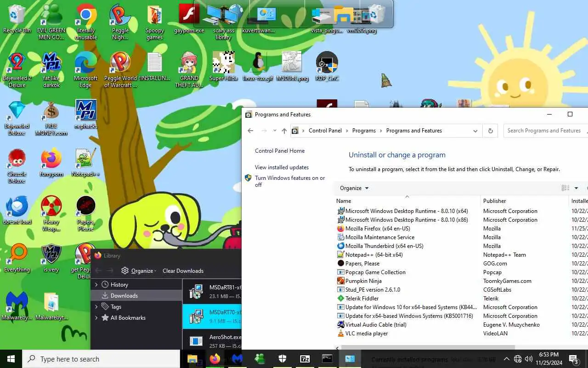Image resolution: width=588 pixels, height=368 pixels.
Task: Select the linux-tux.gif penguin file
Action: click(258, 67)
